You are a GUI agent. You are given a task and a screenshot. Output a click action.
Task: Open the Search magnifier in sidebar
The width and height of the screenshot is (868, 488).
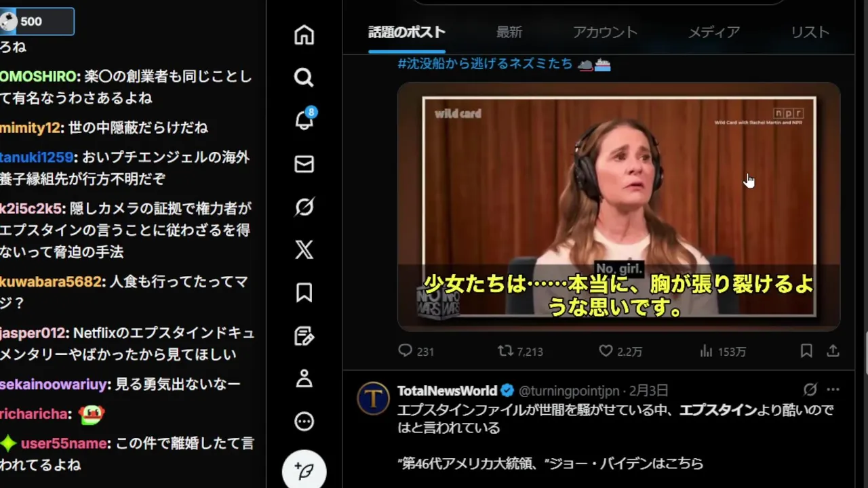tap(304, 77)
